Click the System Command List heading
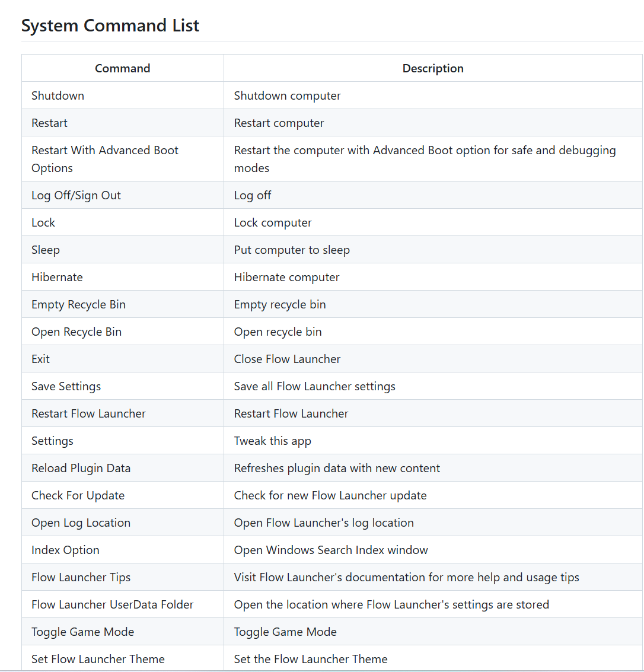 coord(110,26)
